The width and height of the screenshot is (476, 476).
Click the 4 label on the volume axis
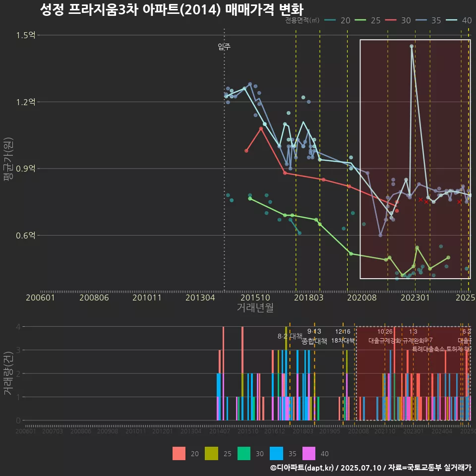click(x=18, y=327)
